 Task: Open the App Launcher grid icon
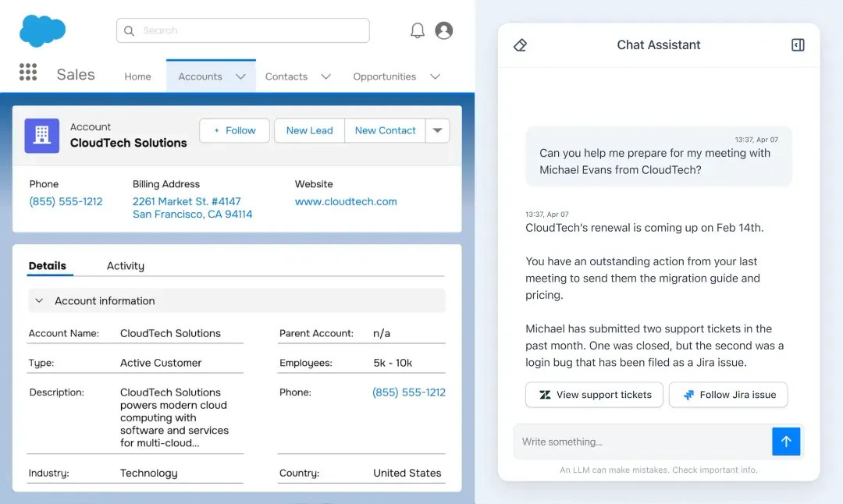[28, 73]
